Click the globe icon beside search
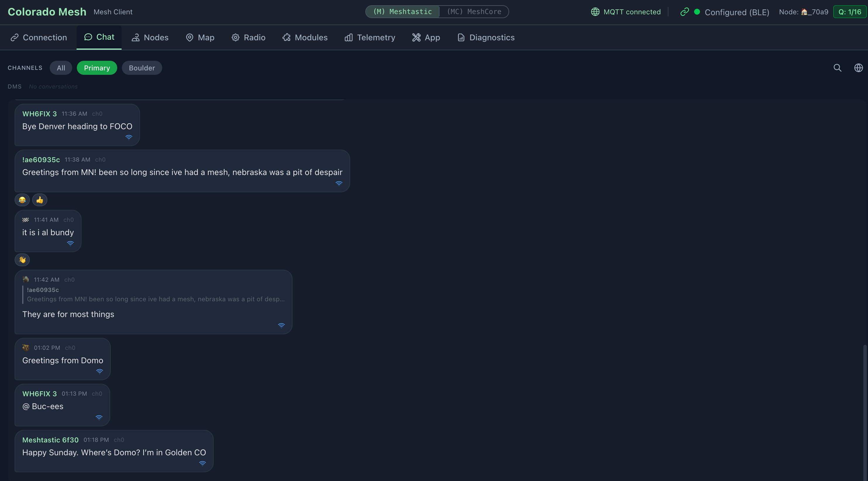 point(858,68)
